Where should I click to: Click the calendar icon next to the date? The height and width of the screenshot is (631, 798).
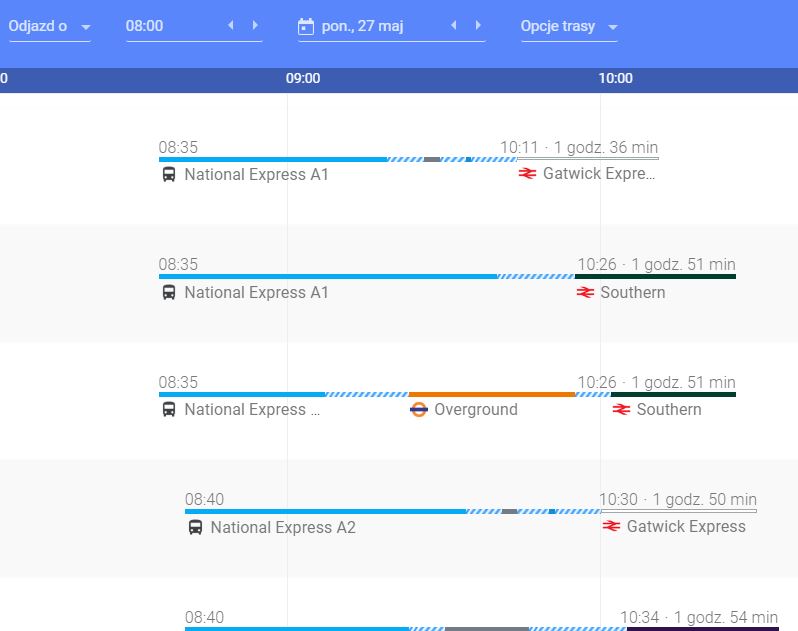pyautogui.click(x=305, y=26)
